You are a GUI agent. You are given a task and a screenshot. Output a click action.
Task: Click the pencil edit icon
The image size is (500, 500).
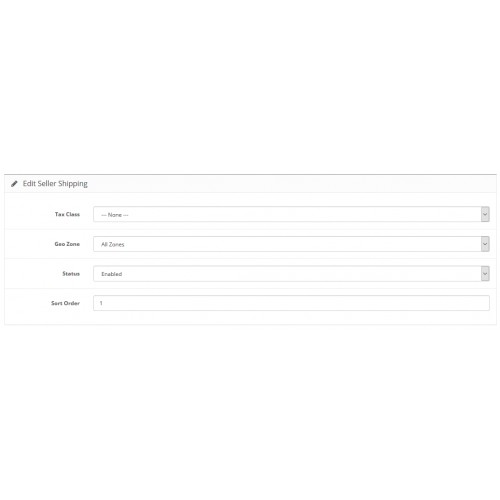14,184
